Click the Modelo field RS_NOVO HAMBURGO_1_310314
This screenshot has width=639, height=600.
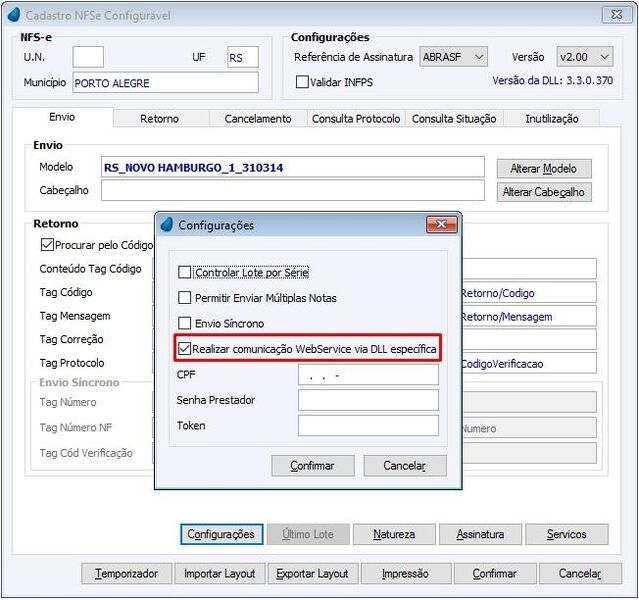pyautogui.click(x=293, y=167)
